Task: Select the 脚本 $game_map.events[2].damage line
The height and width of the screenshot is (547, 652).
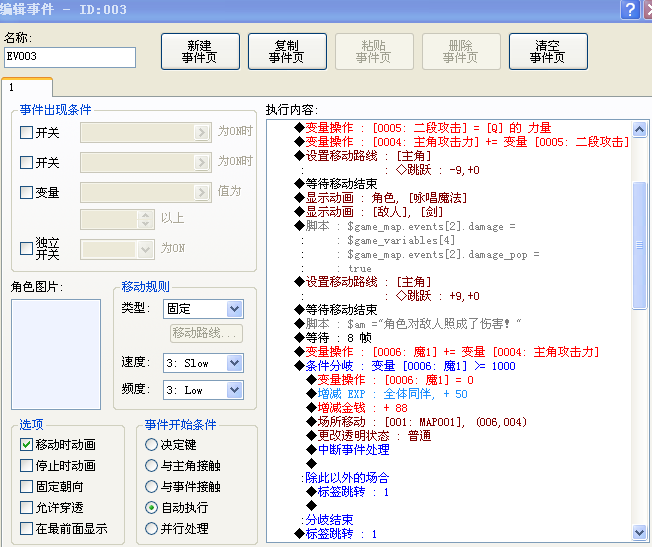Action: 405,226
